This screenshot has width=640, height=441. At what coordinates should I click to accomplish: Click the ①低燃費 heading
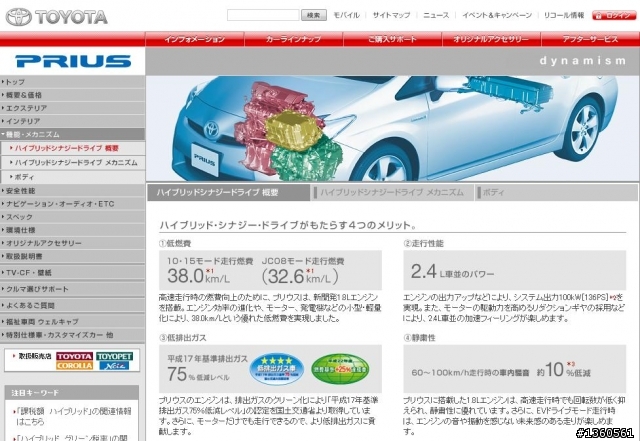pyautogui.click(x=175, y=243)
